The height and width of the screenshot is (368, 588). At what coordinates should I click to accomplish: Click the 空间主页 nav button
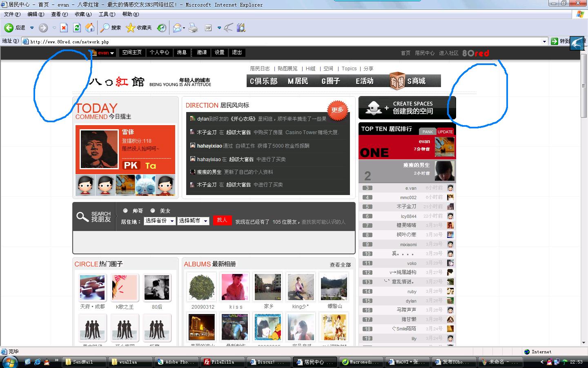(132, 52)
